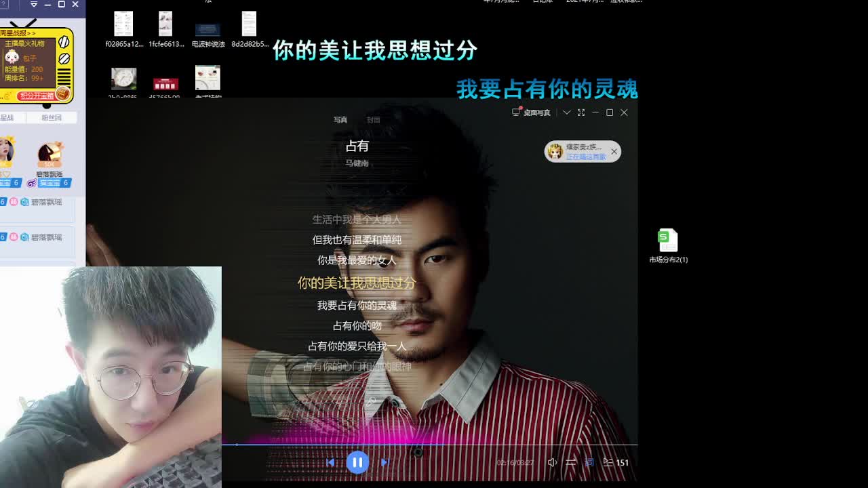Open the 正在唱这首歌 link
Screen dimensions: 868x488
click(586, 157)
